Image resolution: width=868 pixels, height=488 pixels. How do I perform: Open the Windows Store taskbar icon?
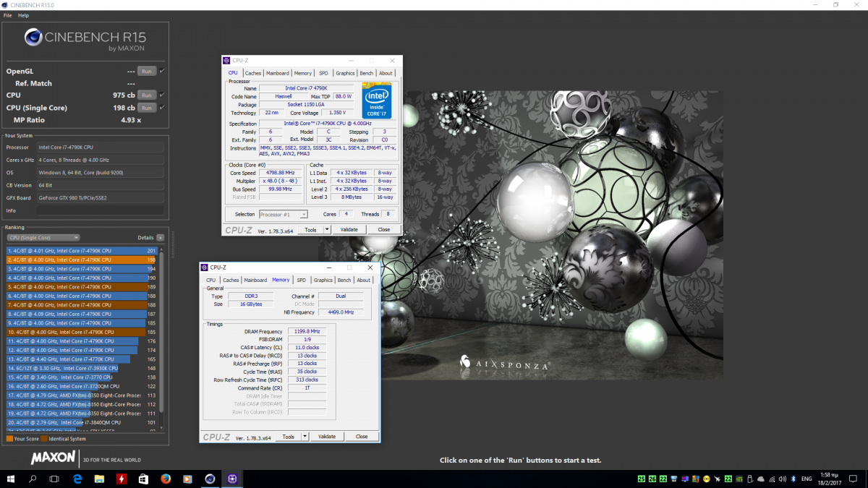(x=143, y=479)
